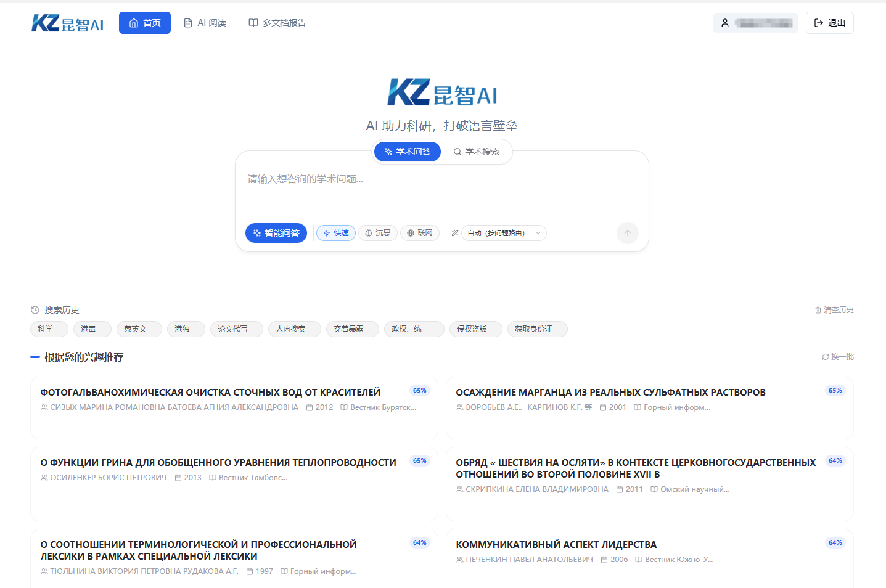Toggle 联网 web search option
This screenshot has width=886, height=588.
coord(420,233)
